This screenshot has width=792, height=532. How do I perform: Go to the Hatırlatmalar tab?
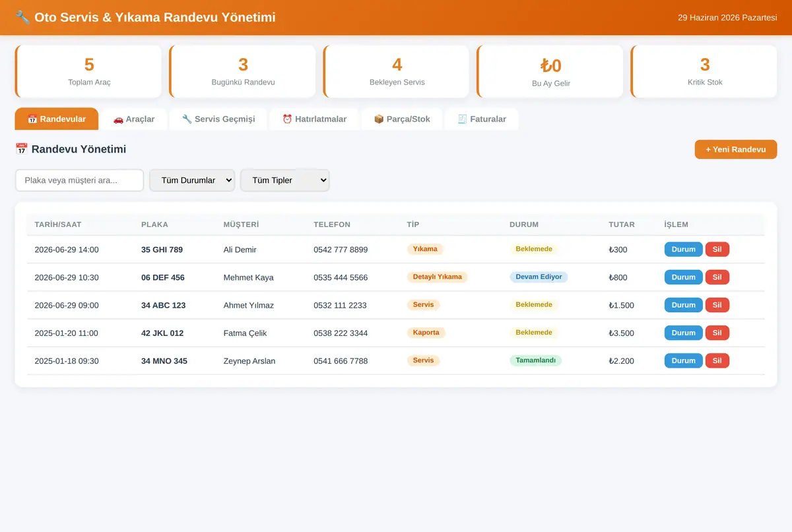coord(314,119)
